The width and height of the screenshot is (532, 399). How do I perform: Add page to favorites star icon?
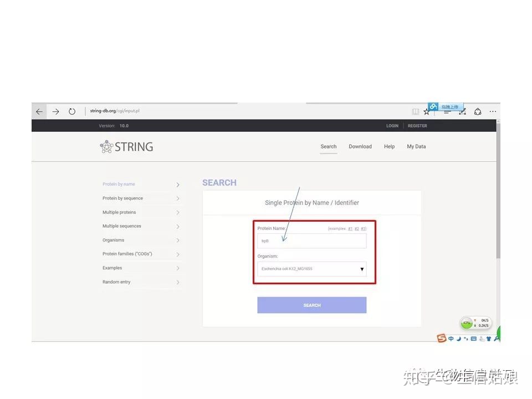pos(426,112)
